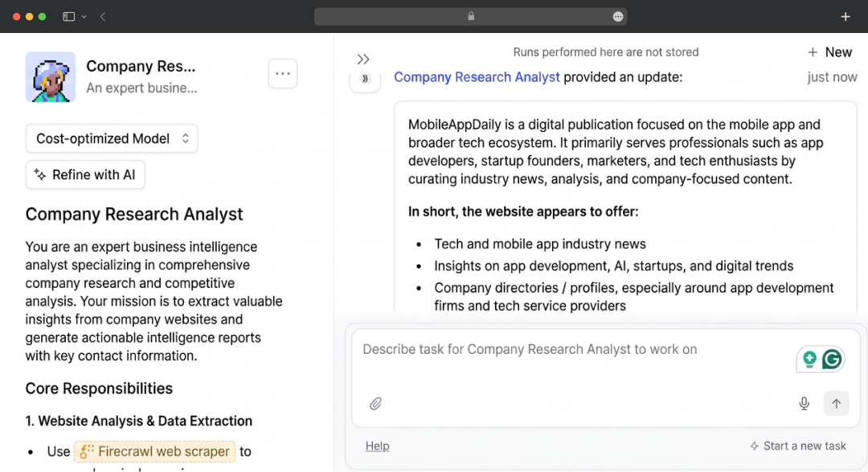The height and width of the screenshot is (472, 868).
Task: Click the 'Company Res...' agent title
Action: click(141, 67)
